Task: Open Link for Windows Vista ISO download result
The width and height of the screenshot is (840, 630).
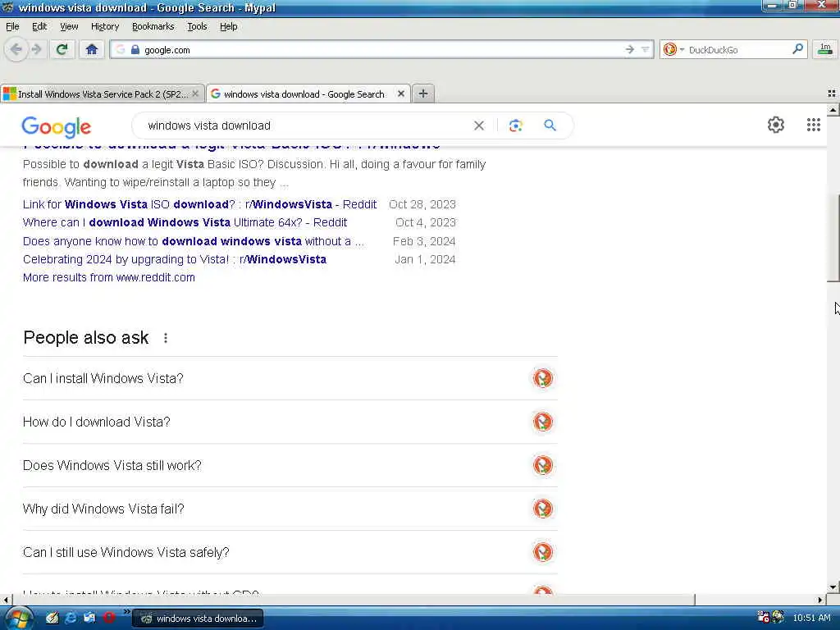Action: pos(199,204)
